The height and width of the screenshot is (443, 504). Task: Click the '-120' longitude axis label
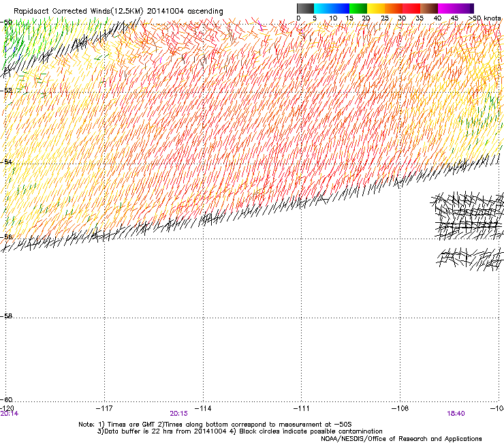[7, 408]
